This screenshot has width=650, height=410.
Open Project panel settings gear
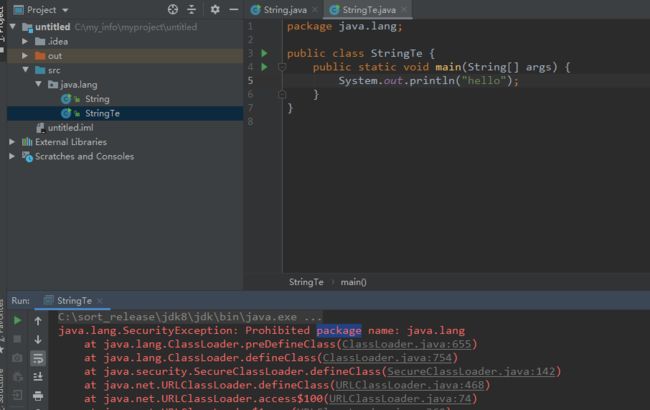[214, 9]
